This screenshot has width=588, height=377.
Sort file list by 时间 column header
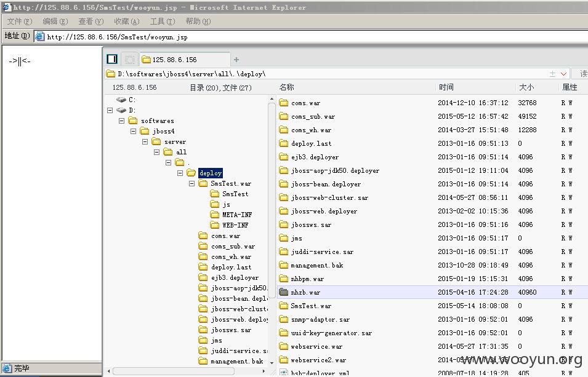point(446,87)
